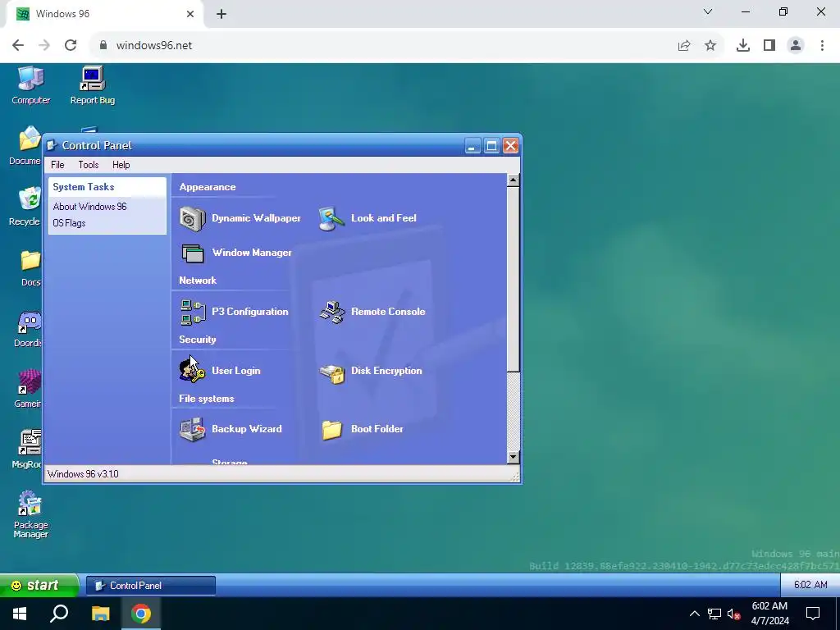
Task: Open the Remote Console icon
Action: [x=331, y=312]
